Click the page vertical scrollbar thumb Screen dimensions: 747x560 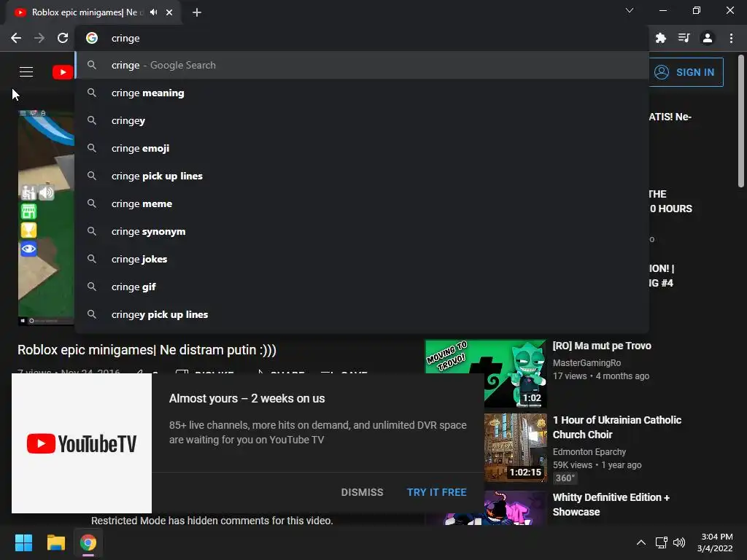(741, 122)
